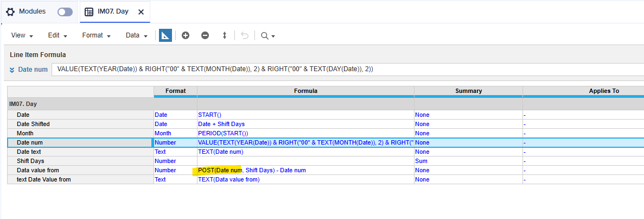Open the Format menu
The width and height of the screenshot is (644, 219).
(x=97, y=35)
